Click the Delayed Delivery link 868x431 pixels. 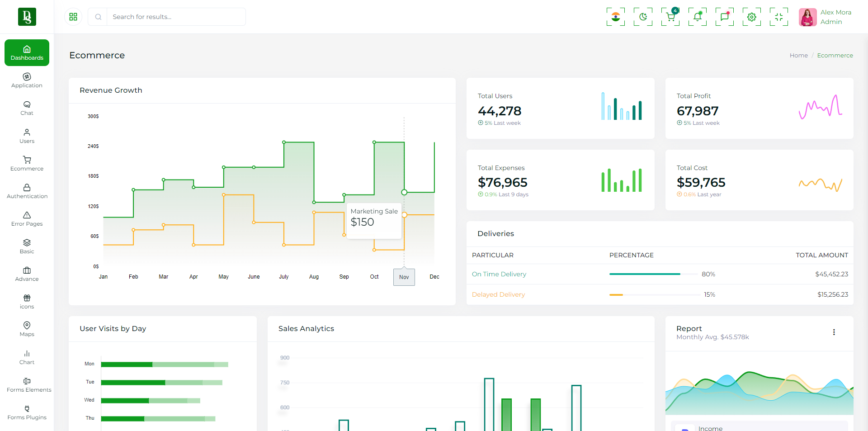coord(498,294)
